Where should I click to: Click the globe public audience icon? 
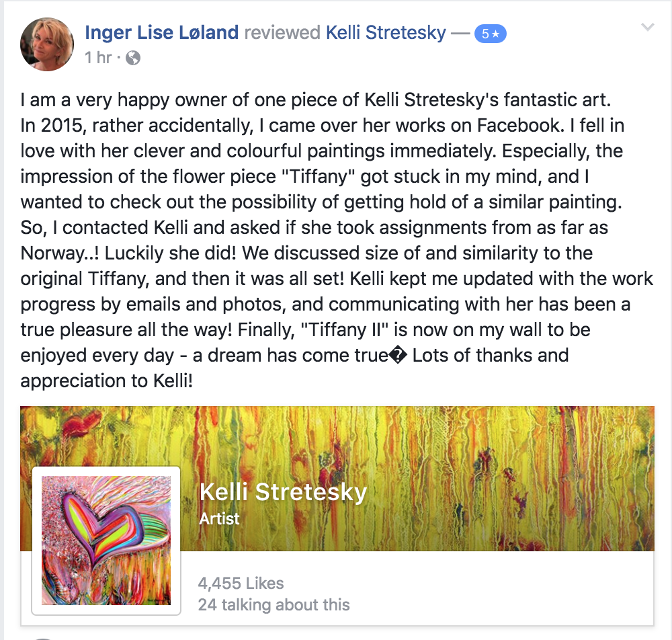(x=133, y=58)
